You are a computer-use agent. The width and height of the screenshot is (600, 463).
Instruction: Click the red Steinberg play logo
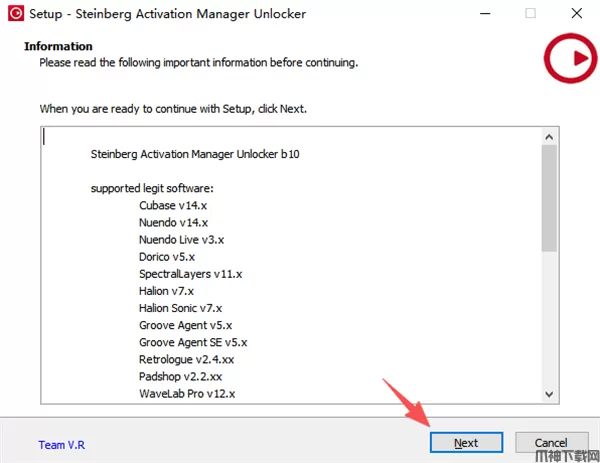click(569, 60)
